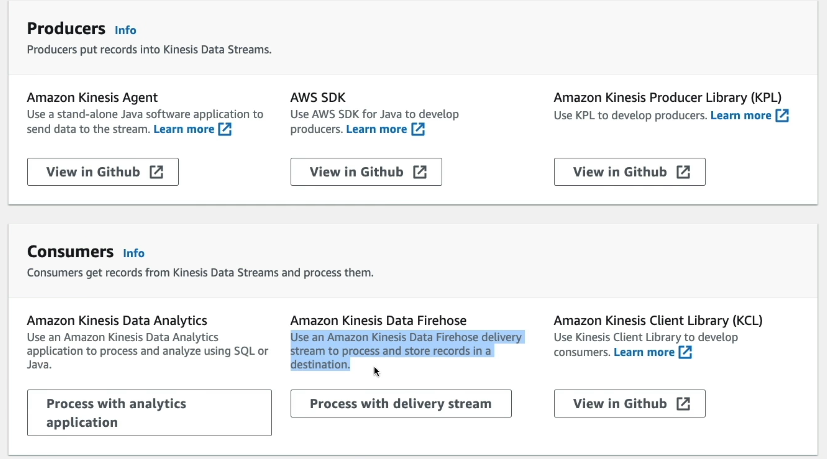Click external link icon beside KPL Learn more
This screenshot has height=459, width=827.
(782, 116)
